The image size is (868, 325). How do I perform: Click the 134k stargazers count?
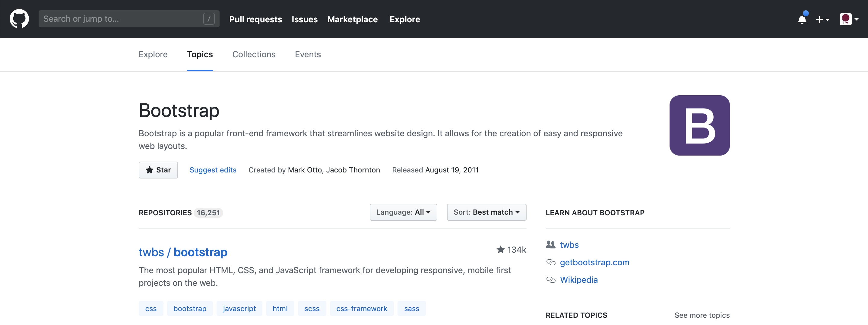[x=517, y=250]
